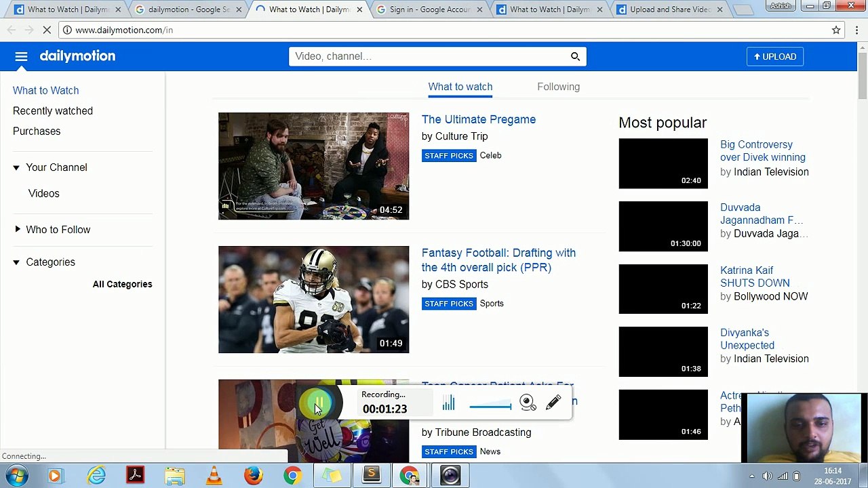Open Firefox from taskbar
Image resolution: width=868 pixels, height=488 pixels.
254,476
